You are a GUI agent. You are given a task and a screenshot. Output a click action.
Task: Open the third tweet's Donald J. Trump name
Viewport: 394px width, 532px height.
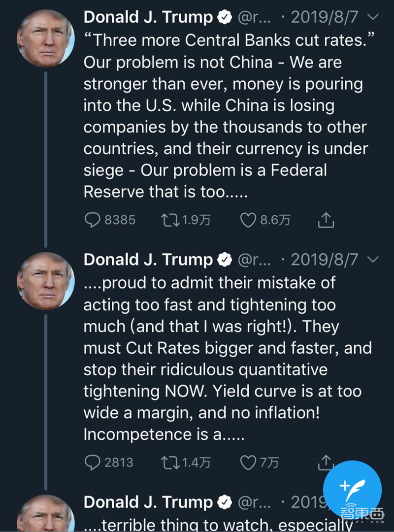tap(148, 501)
